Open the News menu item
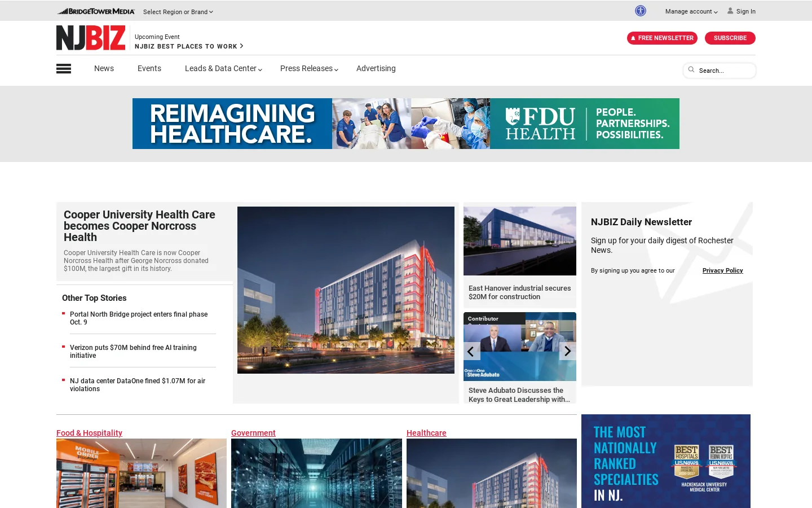Viewport: 812px width, 508px height. click(x=104, y=68)
